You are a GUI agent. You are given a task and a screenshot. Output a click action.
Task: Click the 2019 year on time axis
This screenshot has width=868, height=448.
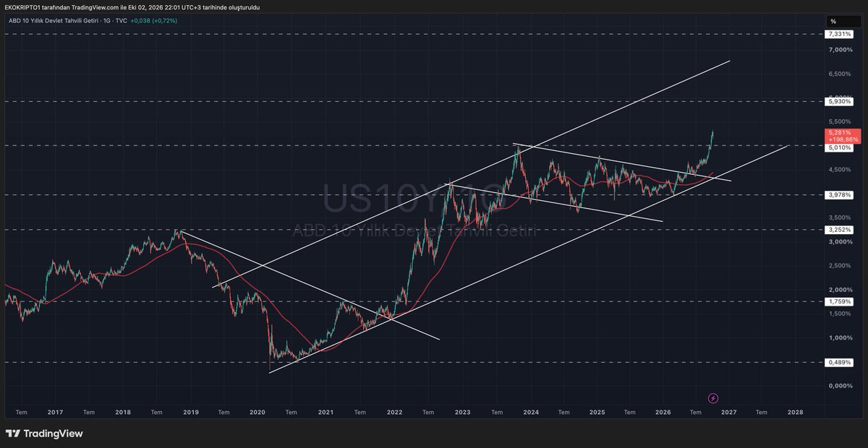pyautogui.click(x=190, y=413)
